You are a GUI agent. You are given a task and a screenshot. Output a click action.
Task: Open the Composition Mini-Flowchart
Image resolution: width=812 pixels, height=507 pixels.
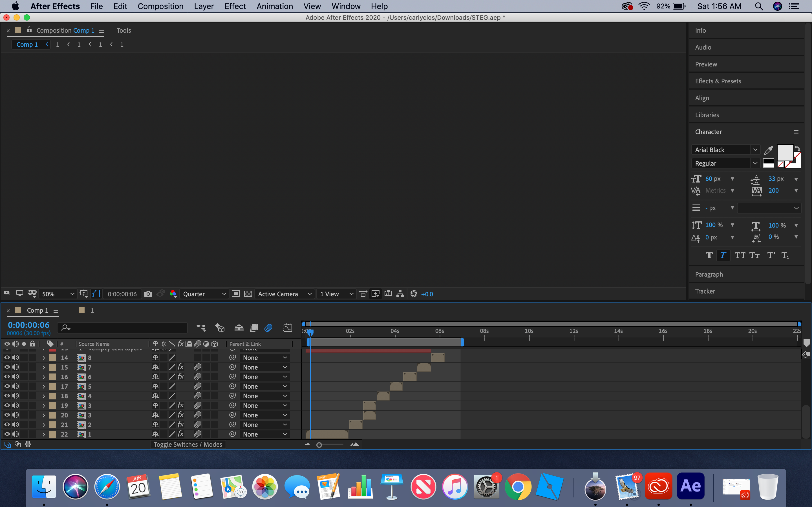point(201,328)
